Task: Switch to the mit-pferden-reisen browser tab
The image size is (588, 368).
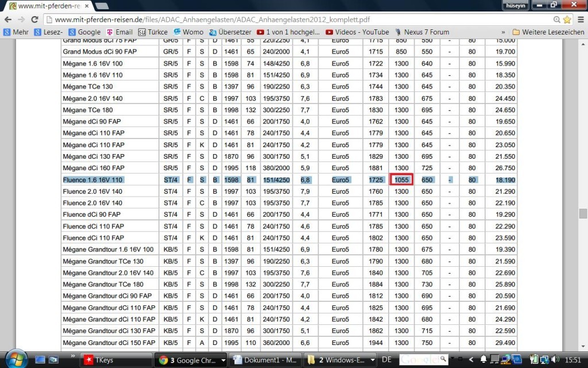Action: [x=46, y=6]
